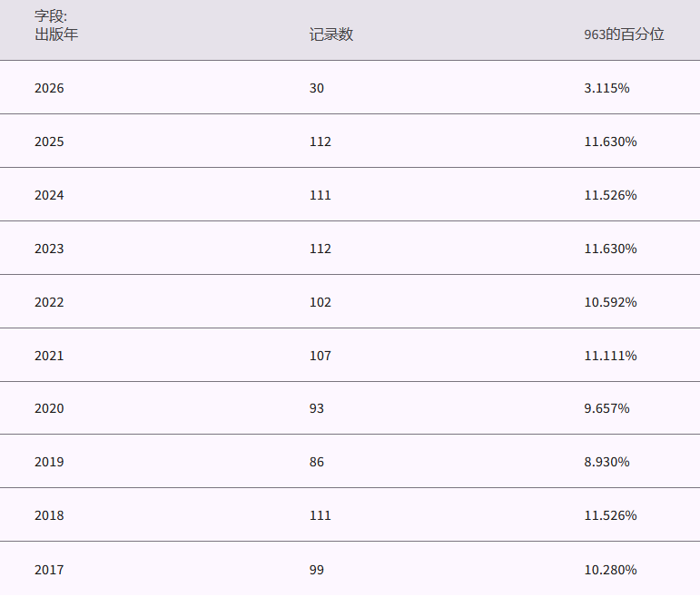Image resolution: width=700 pixels, height=597 pixels.
Task: Click the 11.111% percentage value
Action: (610, 356)
